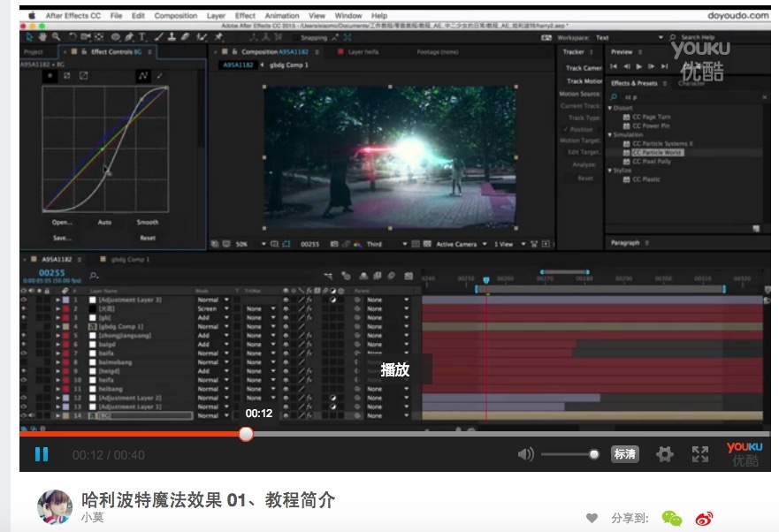Select the CC Particle World effect
Screen dimensions: 779x532
(657, 153)
